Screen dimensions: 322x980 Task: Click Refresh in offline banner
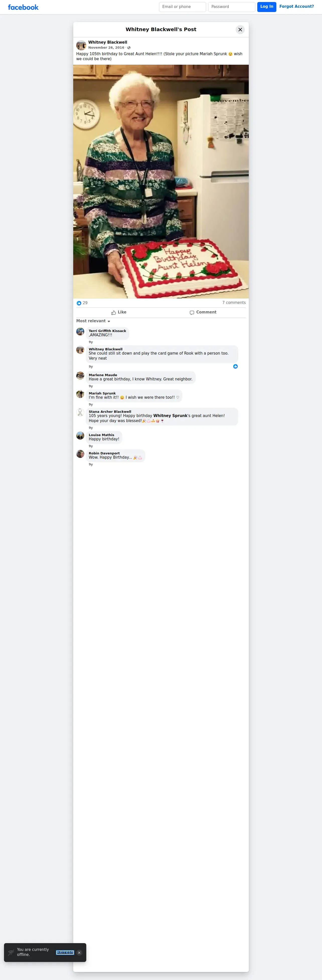click(x=65, y=952)
